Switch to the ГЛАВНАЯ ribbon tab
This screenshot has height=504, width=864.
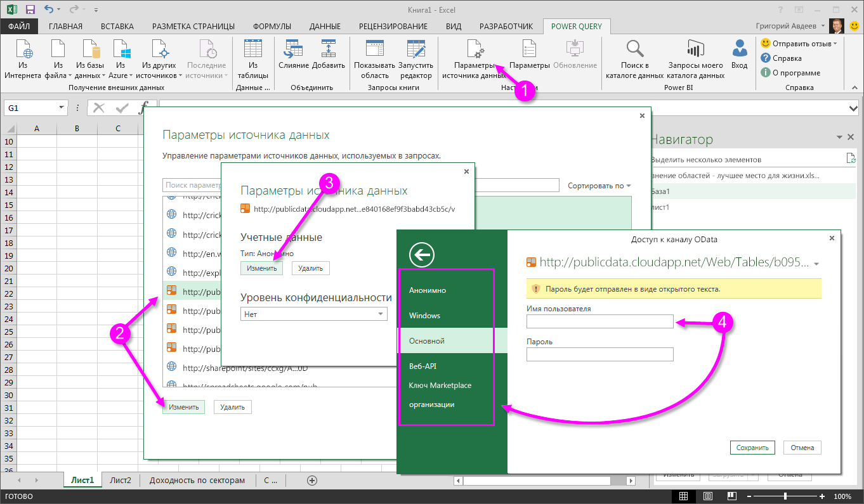(x=66, y=26)
